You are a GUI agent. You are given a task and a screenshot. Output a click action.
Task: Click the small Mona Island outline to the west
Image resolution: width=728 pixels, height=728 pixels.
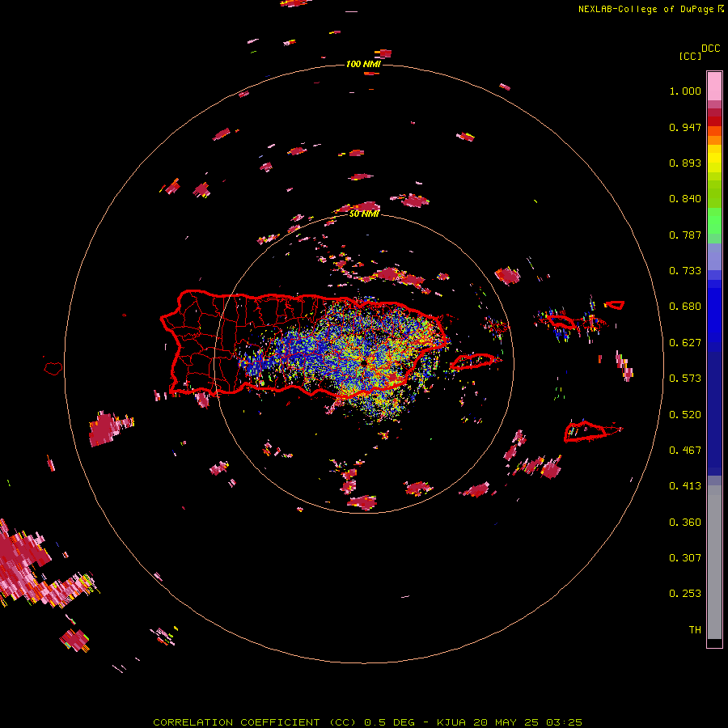[x=53, y=368]
